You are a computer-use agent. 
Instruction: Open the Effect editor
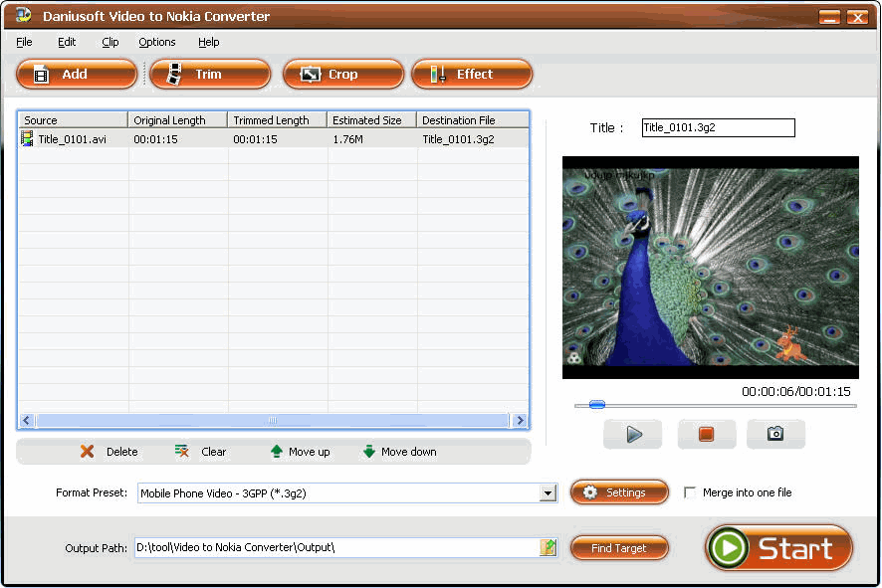click(472, 74)
